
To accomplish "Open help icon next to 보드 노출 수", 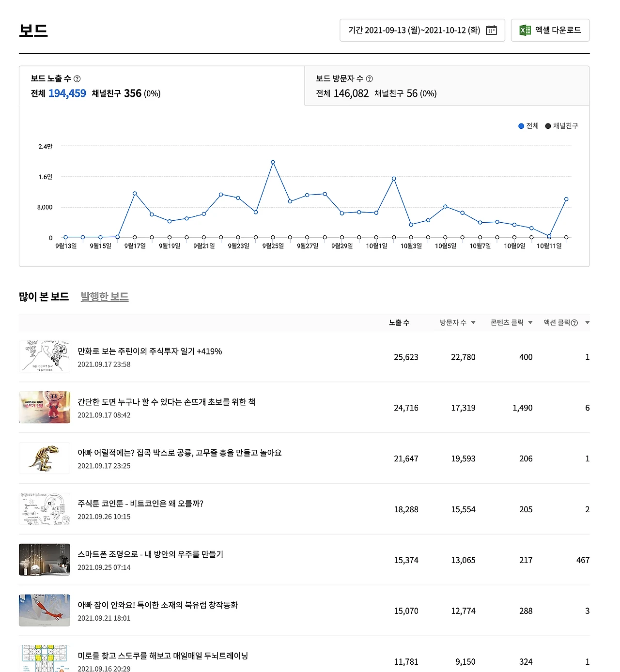I will [77, 78].
